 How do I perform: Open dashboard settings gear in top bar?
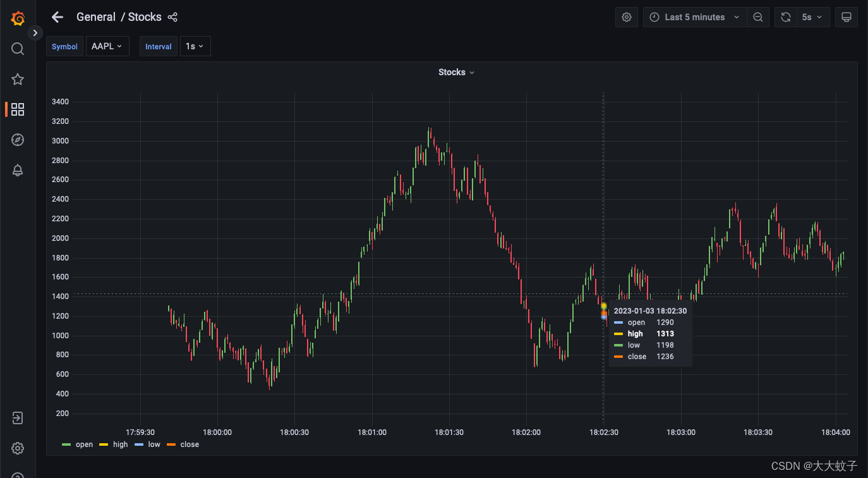[627, 17]
